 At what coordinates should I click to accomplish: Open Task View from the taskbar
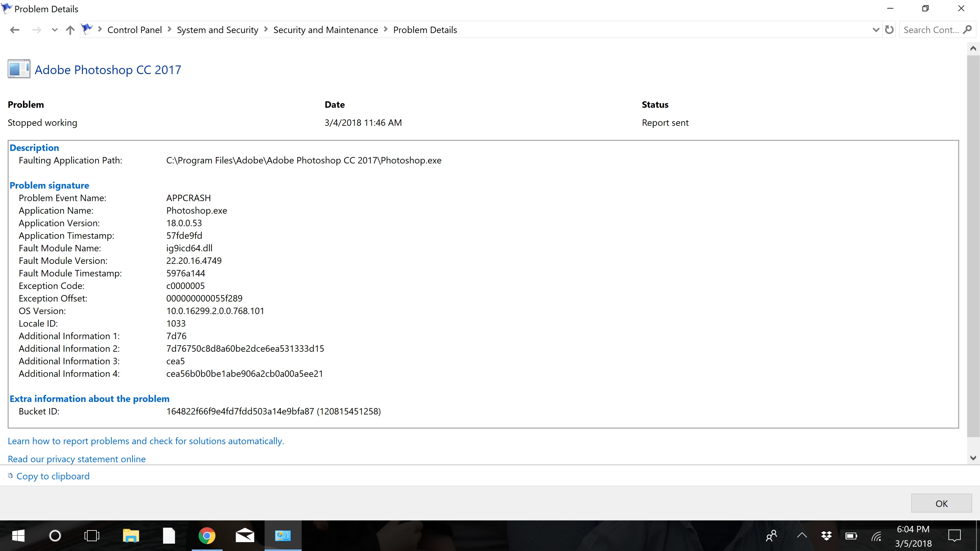tap(92, 536)
